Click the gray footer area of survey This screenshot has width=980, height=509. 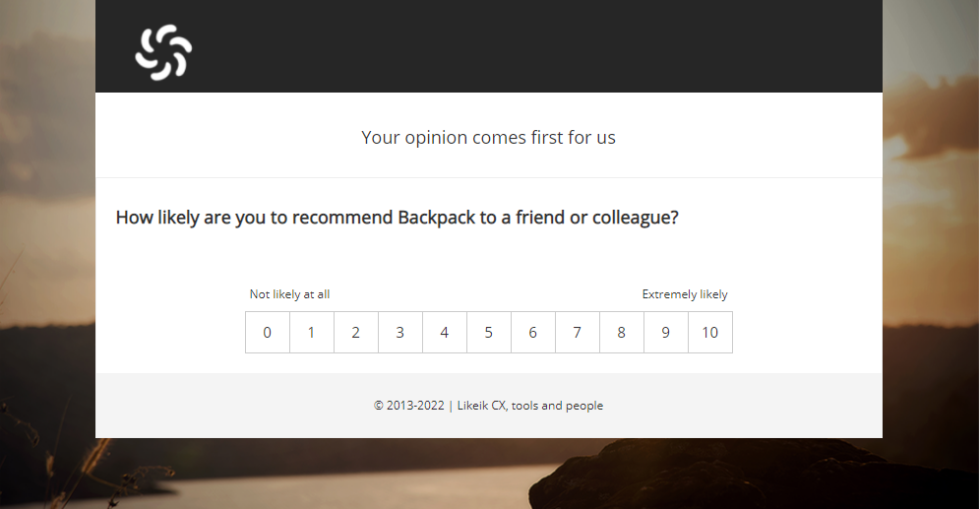tap(489, 406)
